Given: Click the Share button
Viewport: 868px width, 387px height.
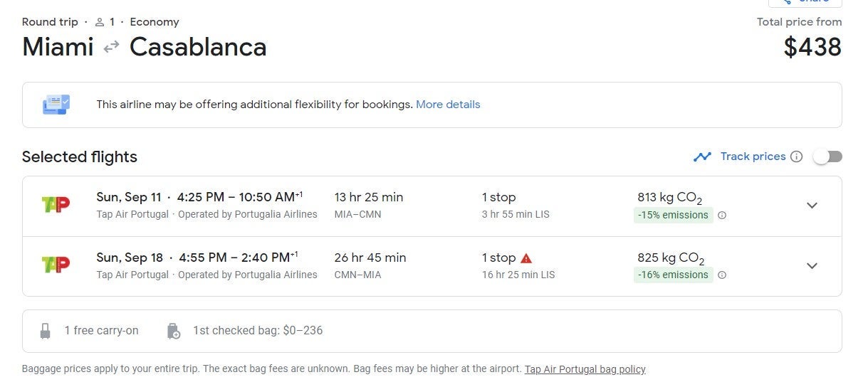Looking at the screenshot, I should (x=805, y=2).
